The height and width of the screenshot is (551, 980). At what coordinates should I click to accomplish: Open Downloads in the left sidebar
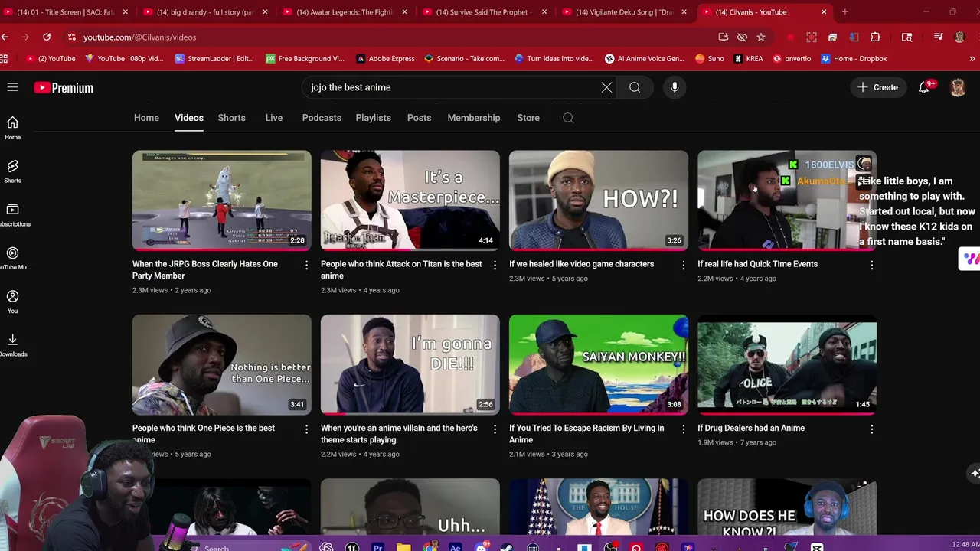point(12,345)
